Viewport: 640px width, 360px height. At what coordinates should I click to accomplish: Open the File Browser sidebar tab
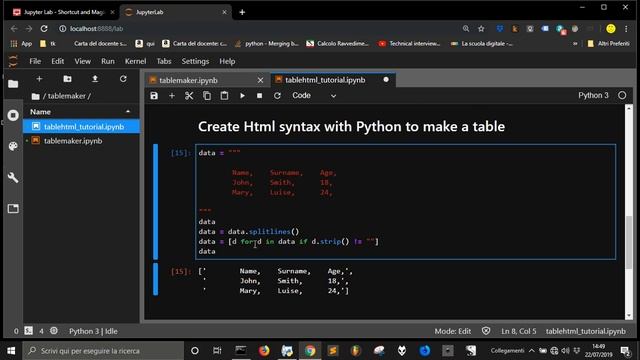[x=13, y=84]
